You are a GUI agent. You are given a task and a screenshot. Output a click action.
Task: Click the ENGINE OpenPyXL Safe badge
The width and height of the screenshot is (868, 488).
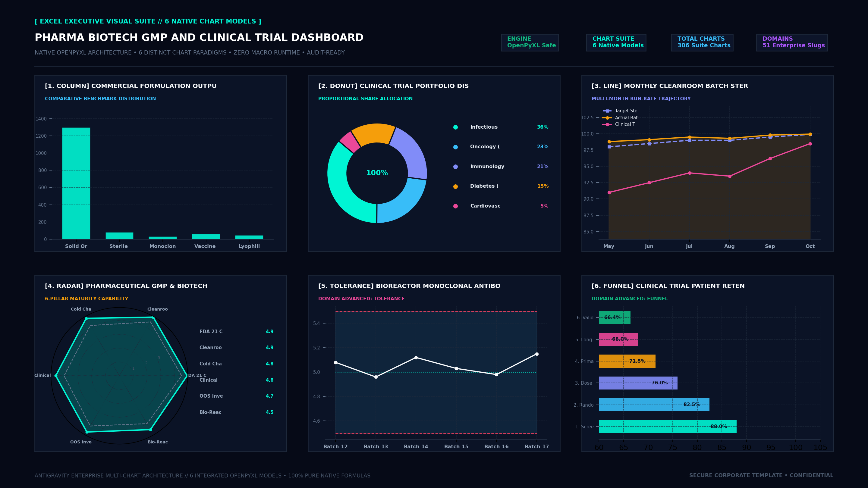(530, 42)
